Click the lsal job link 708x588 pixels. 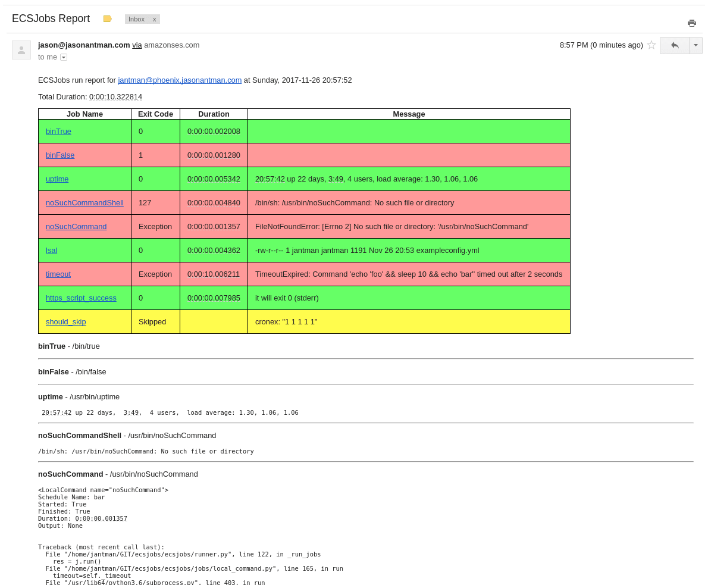(x=51, y=250)
